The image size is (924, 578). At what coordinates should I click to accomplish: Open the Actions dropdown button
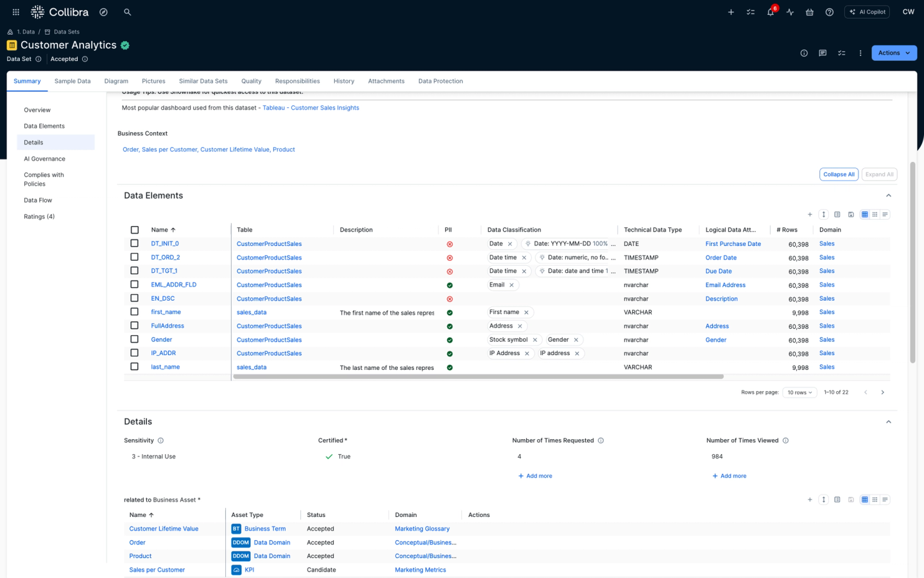894,53
